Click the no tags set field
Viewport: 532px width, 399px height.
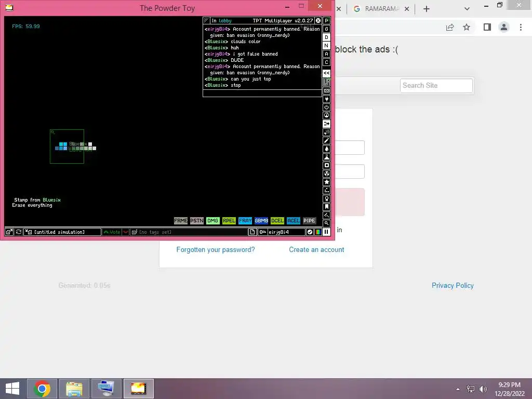coord(189,232)
